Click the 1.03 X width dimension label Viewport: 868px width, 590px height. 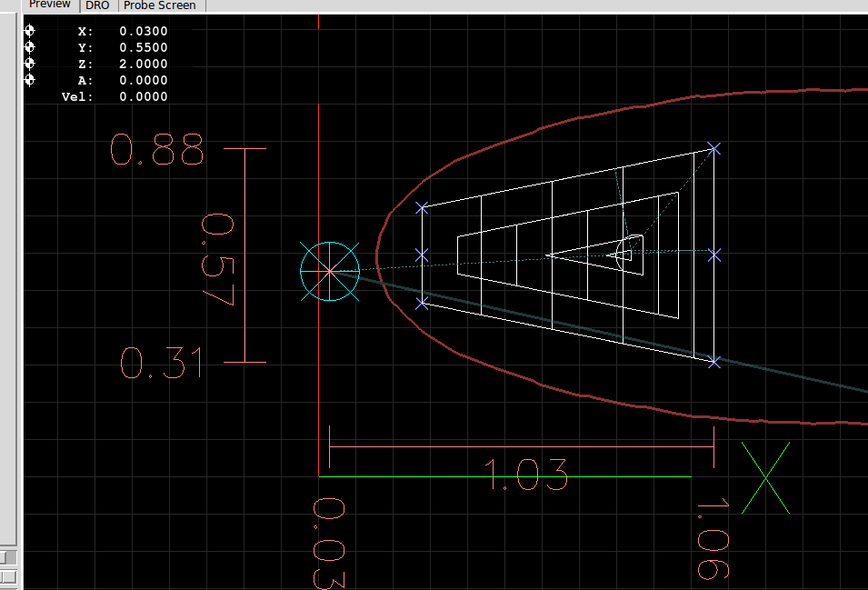(525, 475)
